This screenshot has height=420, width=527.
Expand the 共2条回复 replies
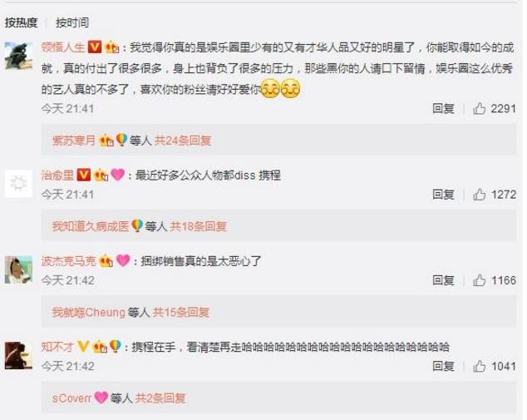(x=160, y=398)
